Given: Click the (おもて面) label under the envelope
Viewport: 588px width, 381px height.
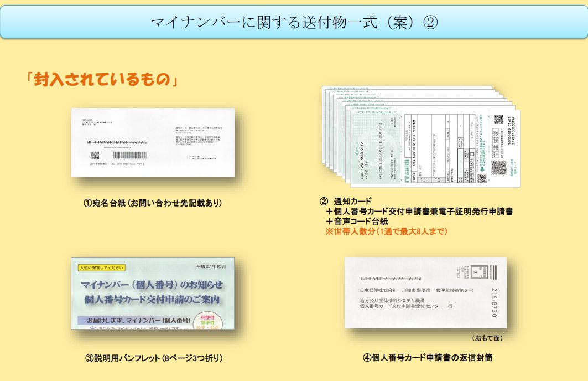Looking at the screenshot, I should click(487, 338).
